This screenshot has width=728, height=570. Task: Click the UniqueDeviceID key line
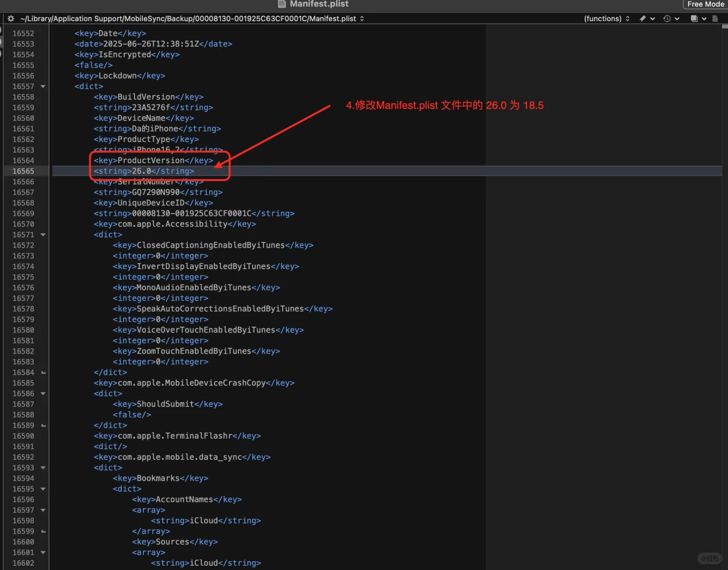[x=154, y=203]
